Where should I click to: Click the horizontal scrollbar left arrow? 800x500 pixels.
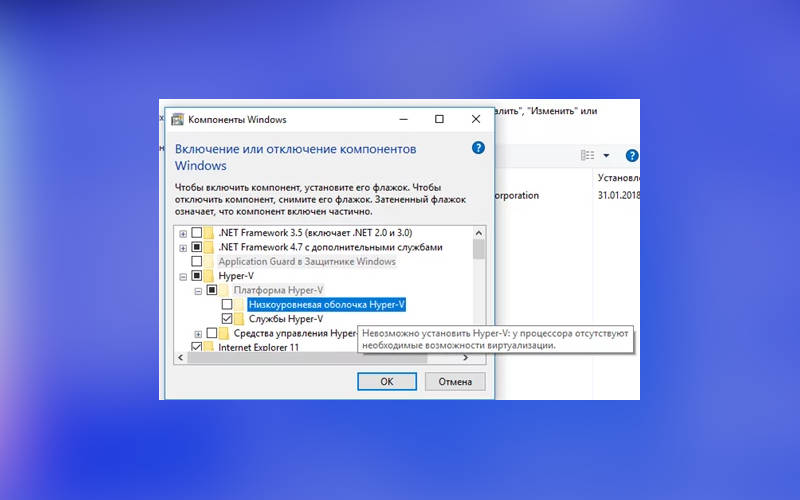[x=180, y=358]
